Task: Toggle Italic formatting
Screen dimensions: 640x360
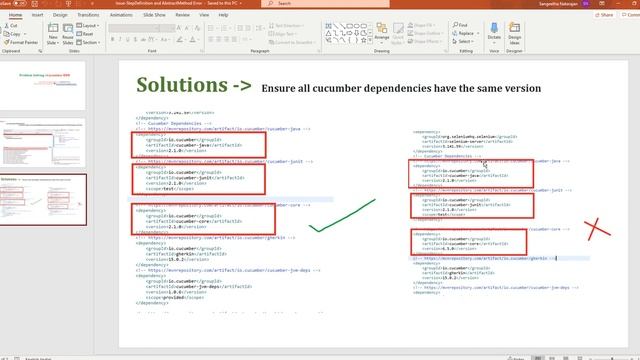Action: 120,40
